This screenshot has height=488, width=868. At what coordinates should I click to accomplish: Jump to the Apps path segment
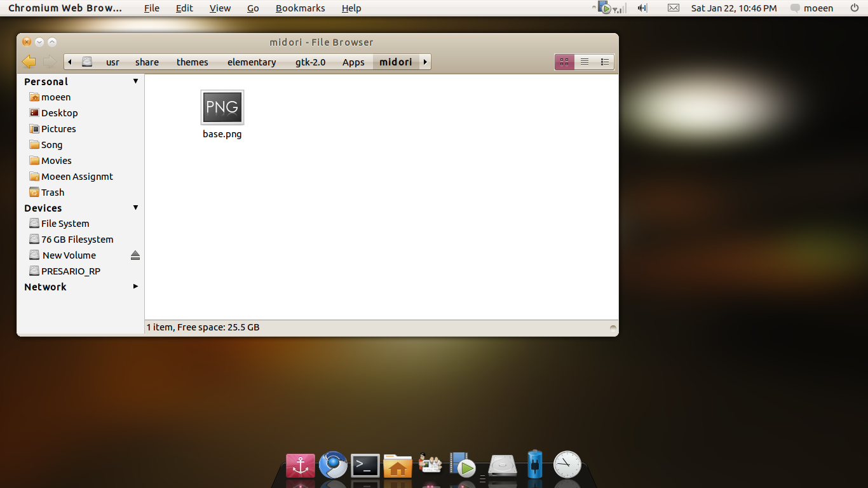pyautogui.click(x=353, y=62)
